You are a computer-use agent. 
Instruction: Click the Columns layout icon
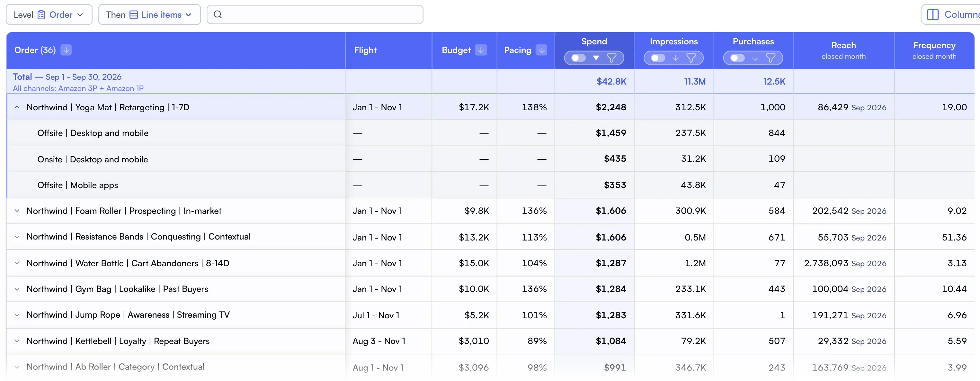(932, 14)
